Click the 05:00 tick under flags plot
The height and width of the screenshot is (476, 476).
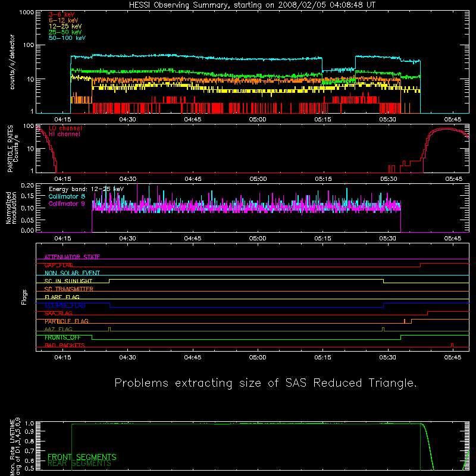tap(258, 358)
